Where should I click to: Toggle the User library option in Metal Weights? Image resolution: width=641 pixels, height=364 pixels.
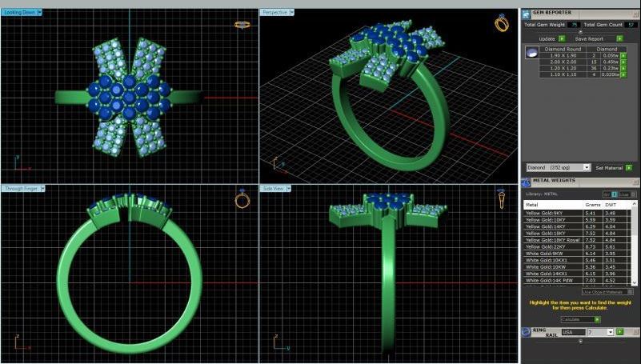coord(631,194)
